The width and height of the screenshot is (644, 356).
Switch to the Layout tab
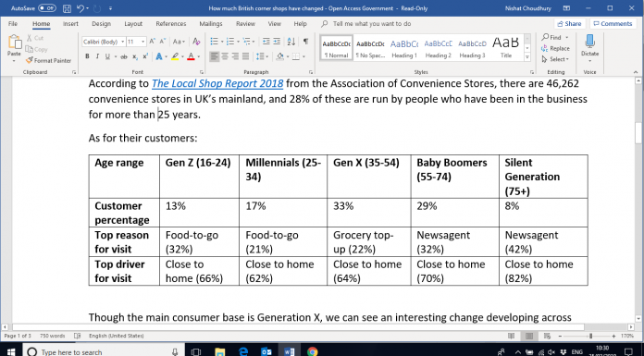pyautogui.click(x=133, y=24)
